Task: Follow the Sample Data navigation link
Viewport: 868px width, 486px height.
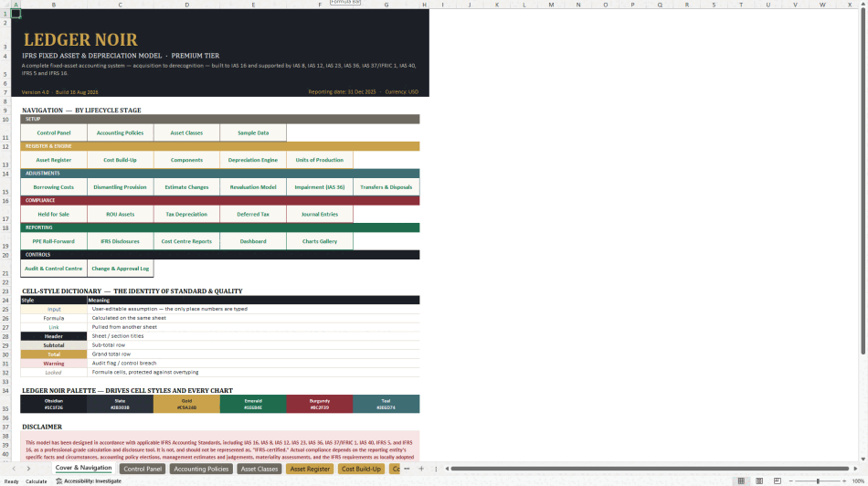Action: 253,132
